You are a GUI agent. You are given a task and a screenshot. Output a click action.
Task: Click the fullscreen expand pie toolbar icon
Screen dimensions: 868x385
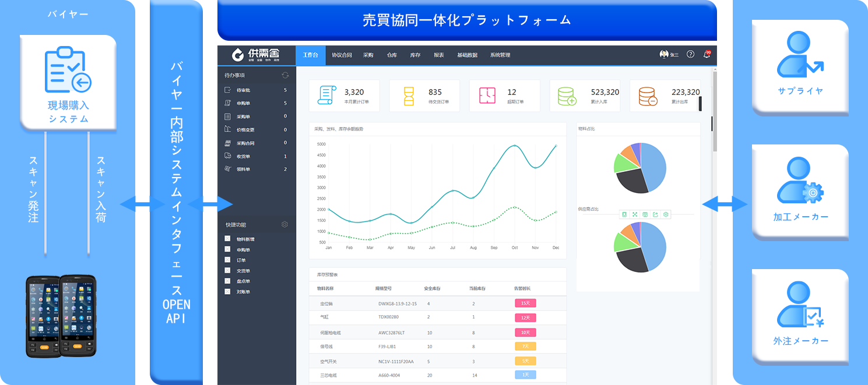click(x=635, y=214)
